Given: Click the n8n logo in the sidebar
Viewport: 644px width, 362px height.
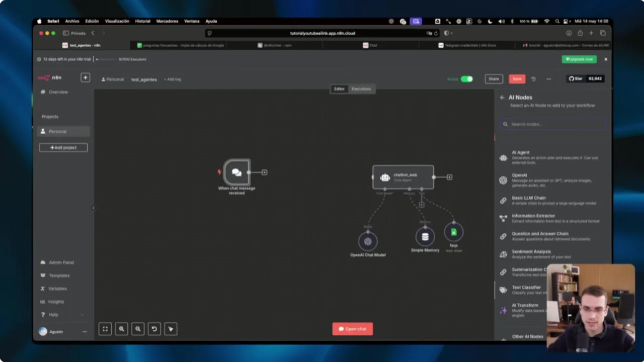Looking at the screenshot, I should coord(50,78).
